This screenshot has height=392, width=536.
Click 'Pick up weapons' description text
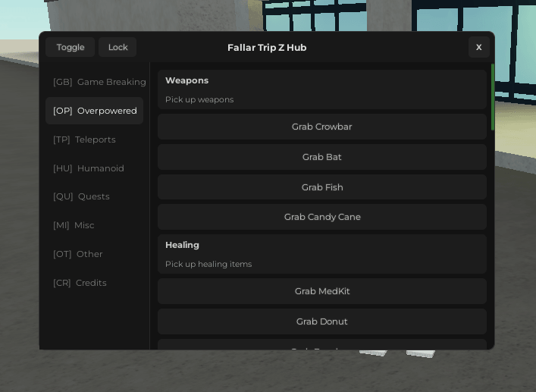pos(199,99)
